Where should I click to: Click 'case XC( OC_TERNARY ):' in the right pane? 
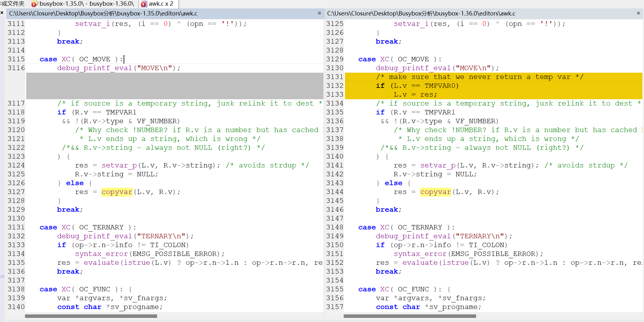click(x=407, y=227)
